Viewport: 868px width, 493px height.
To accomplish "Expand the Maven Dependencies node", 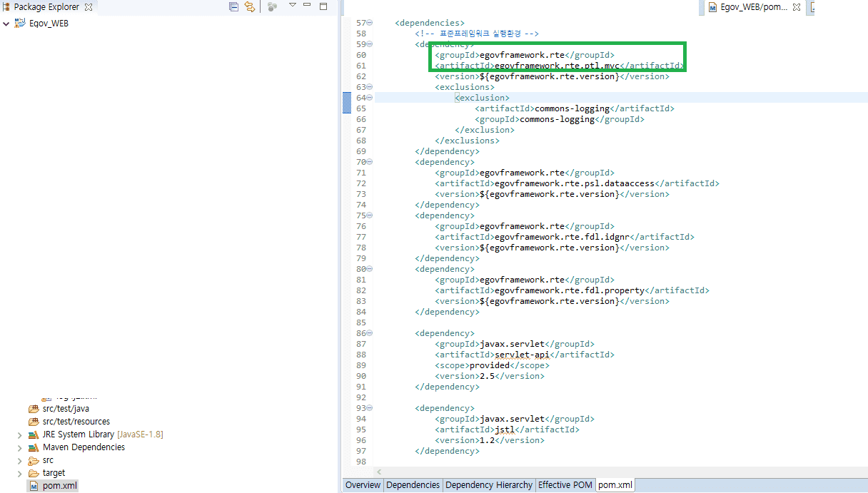I will click(x=19, y=447).
